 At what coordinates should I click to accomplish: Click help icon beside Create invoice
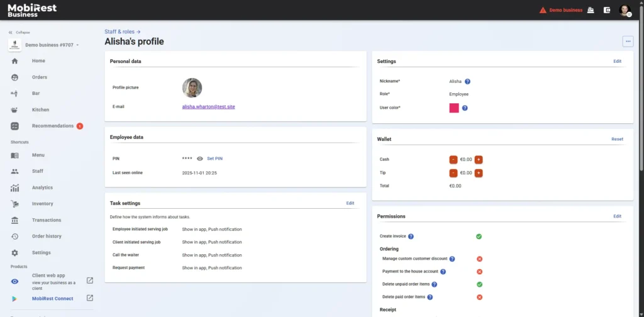point(411,236)
